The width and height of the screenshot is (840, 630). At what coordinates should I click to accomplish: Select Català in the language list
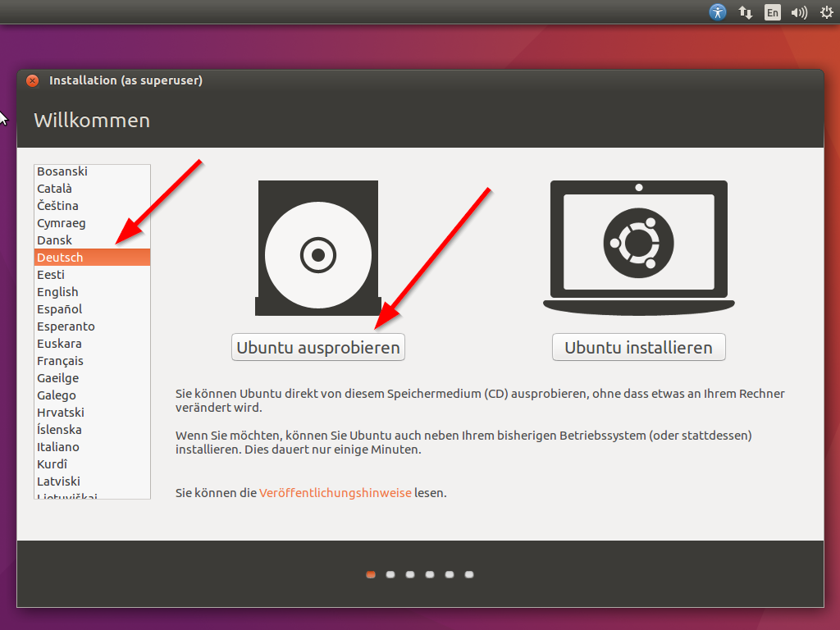[92, 189]
